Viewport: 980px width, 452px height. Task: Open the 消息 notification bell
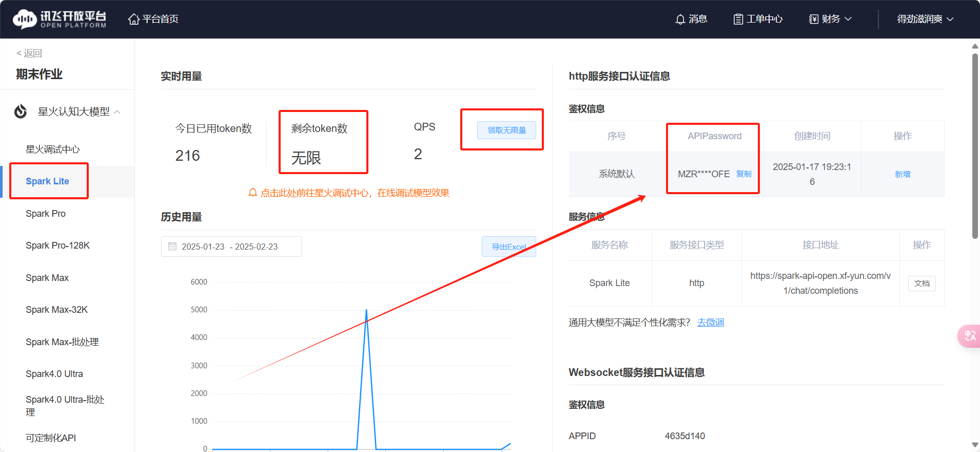680,19
